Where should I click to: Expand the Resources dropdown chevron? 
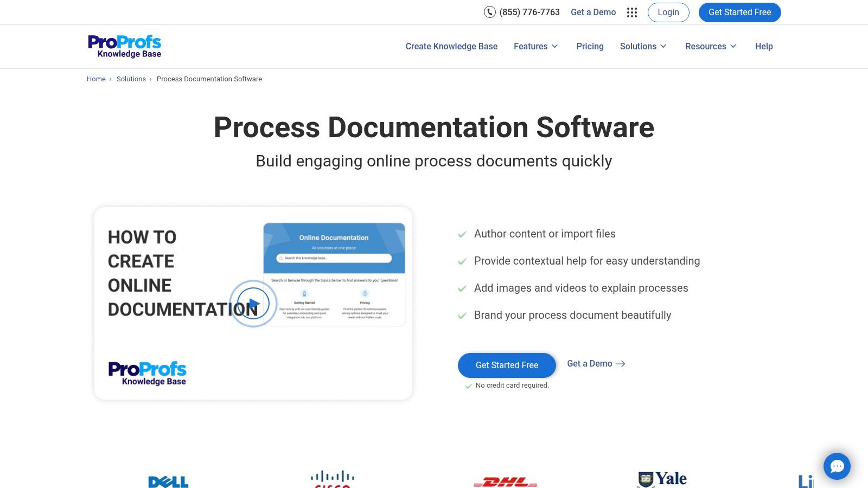(733, 47)
